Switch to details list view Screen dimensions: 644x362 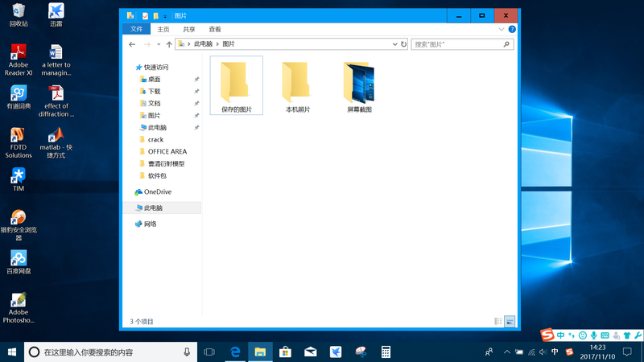pos(498,321)
